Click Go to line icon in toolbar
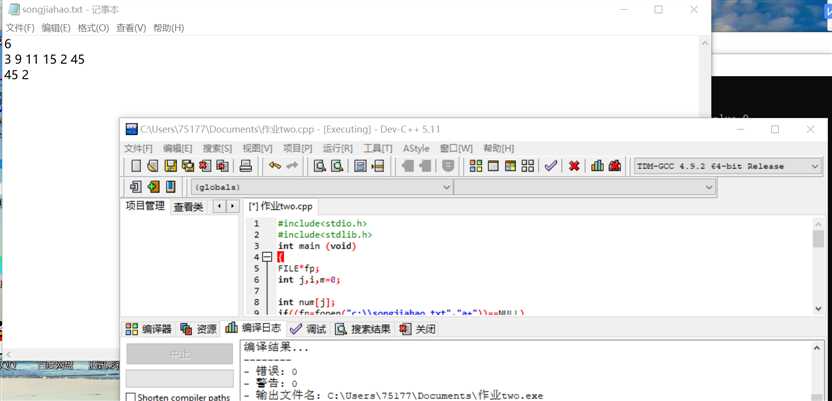The image size is (832, 401). (x=378, y=166)
